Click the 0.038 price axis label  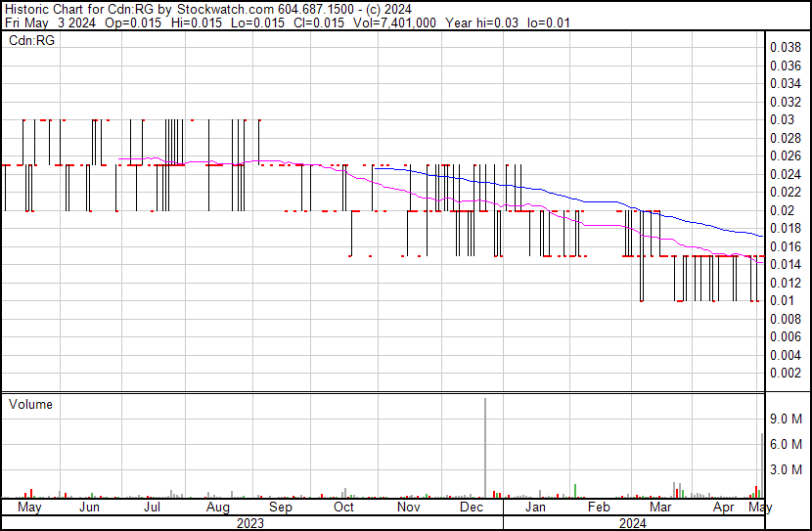click(786, 47)
